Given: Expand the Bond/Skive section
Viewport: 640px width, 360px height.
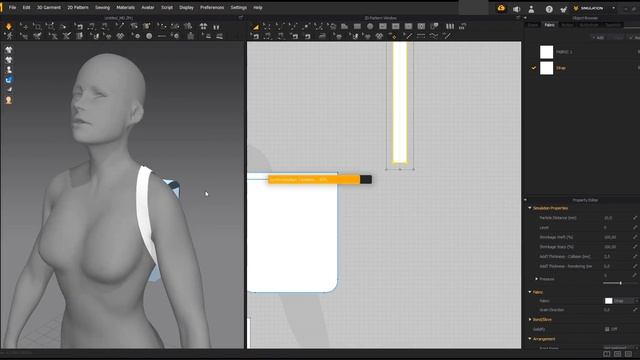Looking at the screenshot, I should 530,319.
